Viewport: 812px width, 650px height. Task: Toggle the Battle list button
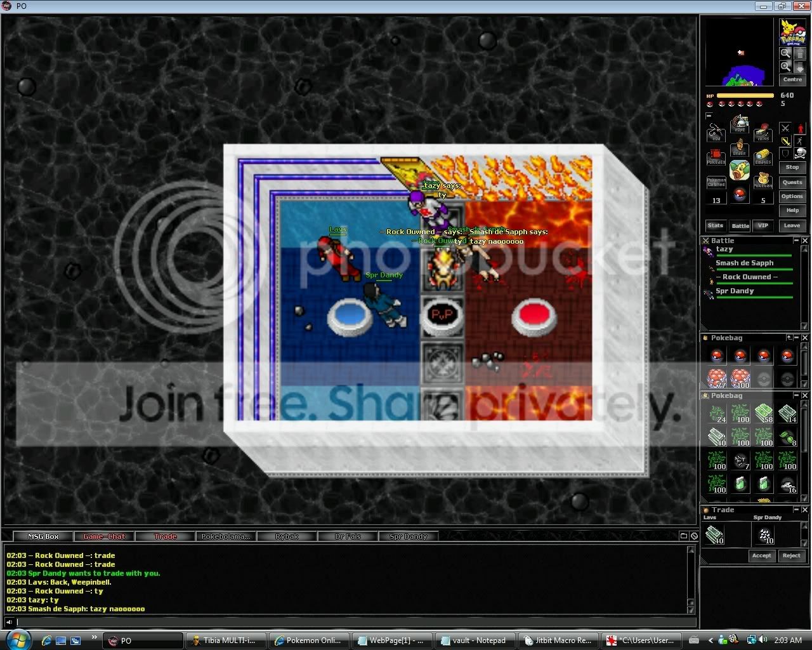pos(740,225)
